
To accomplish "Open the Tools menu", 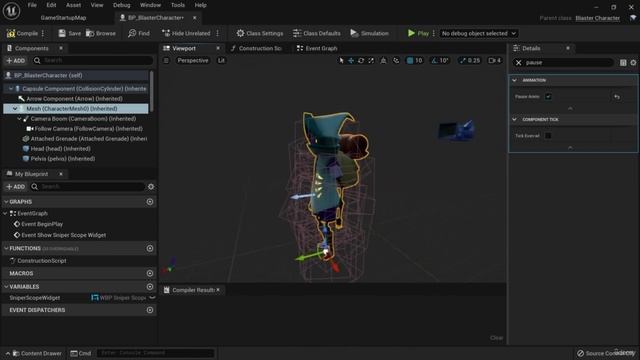I will click(x=178, y=5).
